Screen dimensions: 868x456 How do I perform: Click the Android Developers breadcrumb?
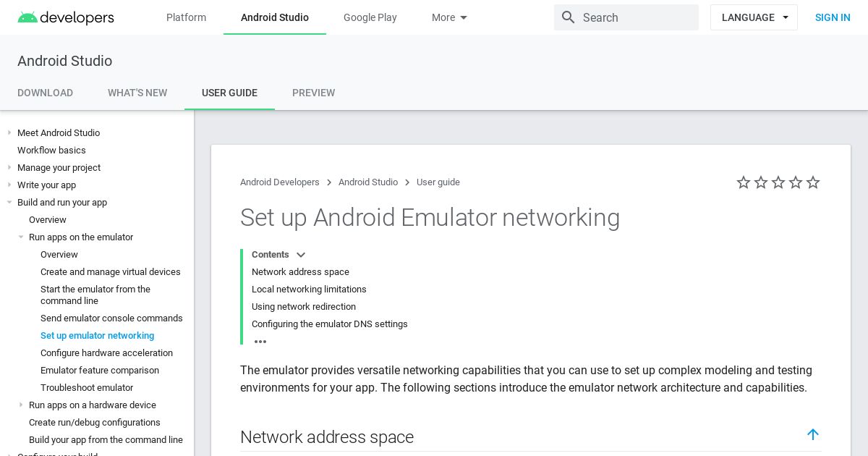(280, 182)
